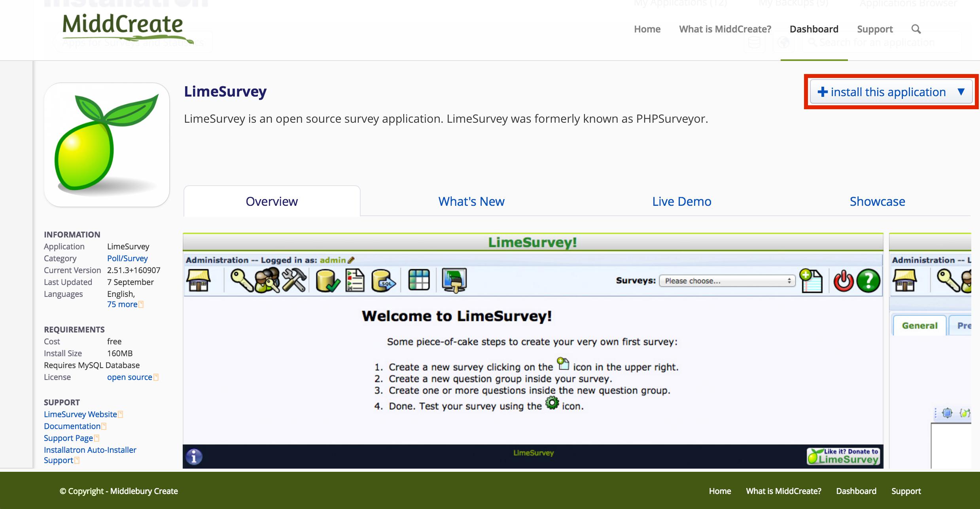Open the Live Demo tab
This screenshot has width=980, height=509.
(681, 201)
